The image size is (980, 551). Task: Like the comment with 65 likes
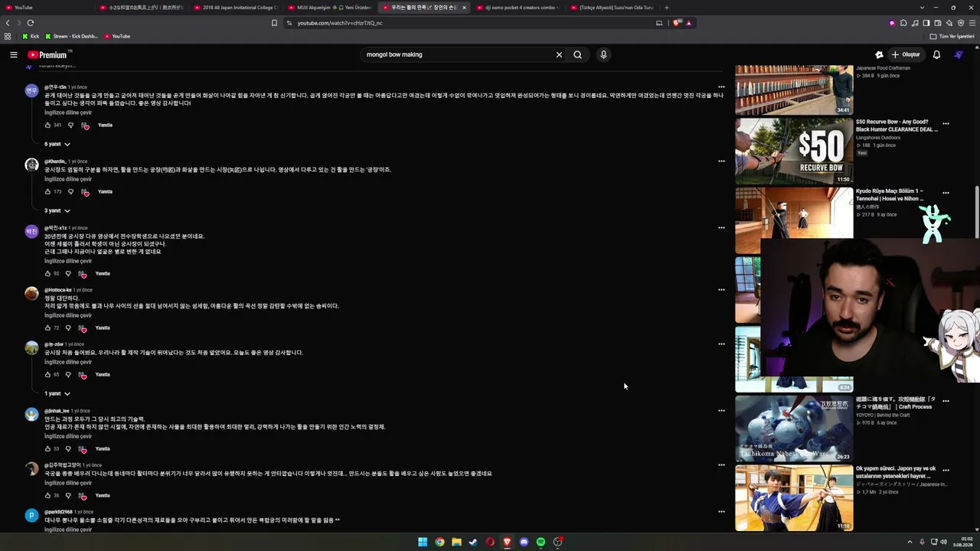tap(47, 374)
